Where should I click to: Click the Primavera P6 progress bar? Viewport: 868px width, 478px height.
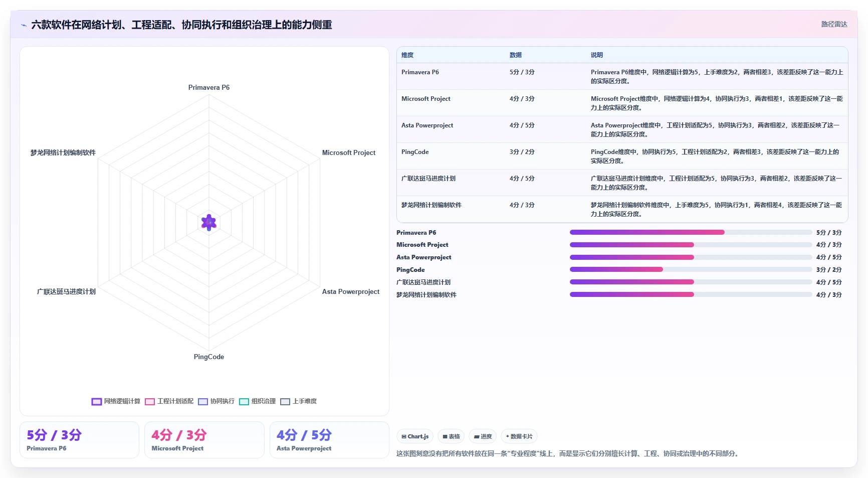click(691, 232)
